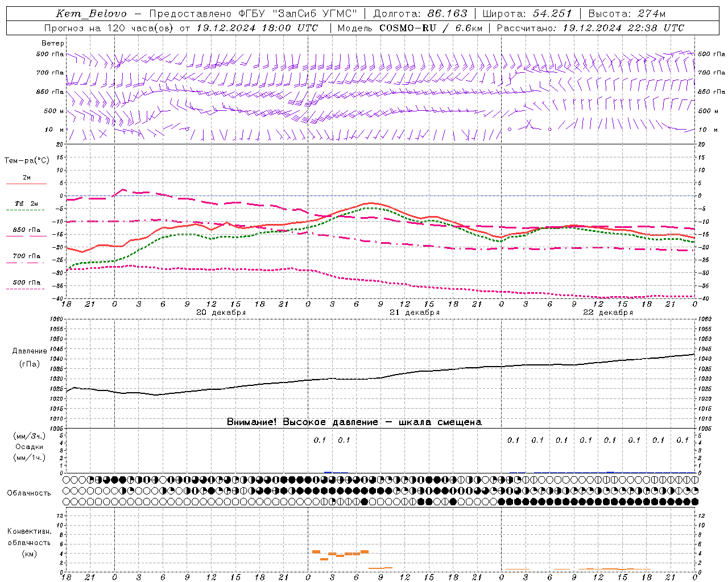Click the '20 декабря' date label
This screenshot has height=582, width=728.
click(x=221, y=313)
